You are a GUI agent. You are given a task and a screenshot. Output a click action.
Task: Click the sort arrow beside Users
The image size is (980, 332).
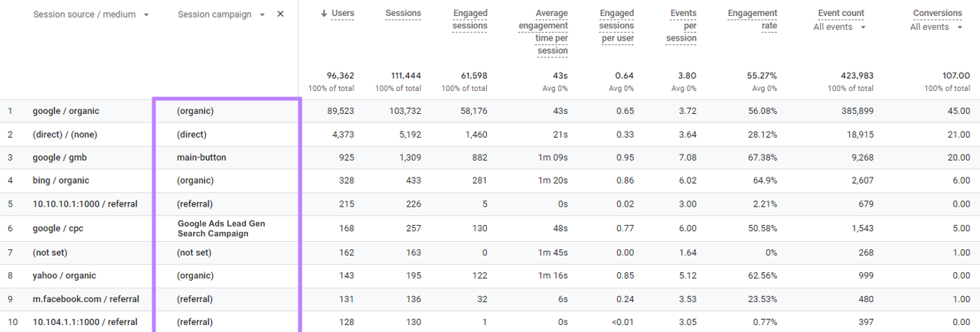point(324,14)
